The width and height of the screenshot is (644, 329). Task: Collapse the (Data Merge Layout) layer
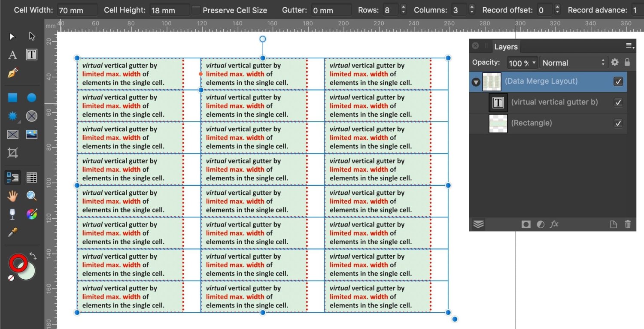pyautogui.click(x=475, y=81)
